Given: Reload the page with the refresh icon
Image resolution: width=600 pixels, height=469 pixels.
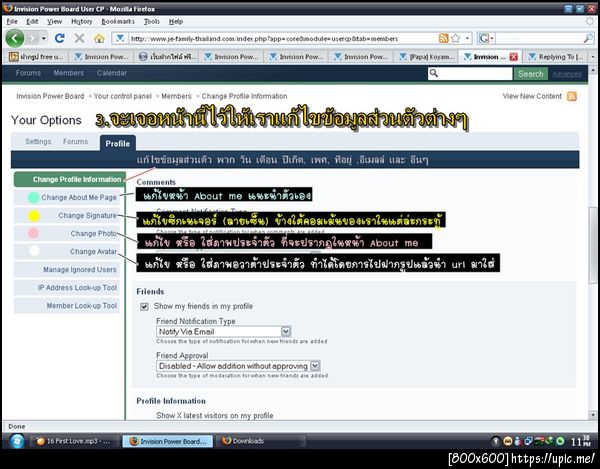Looking at the screenshot, I should click(x=59, y=38).
